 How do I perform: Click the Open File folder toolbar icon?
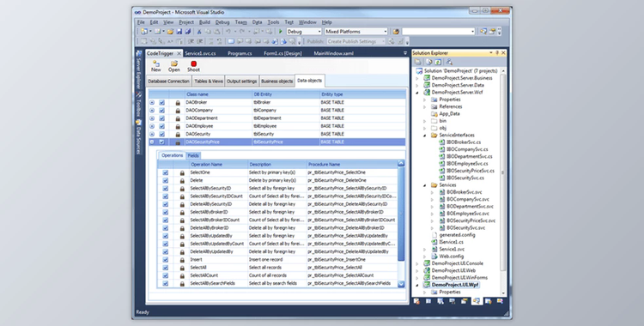tap(170, 32)
